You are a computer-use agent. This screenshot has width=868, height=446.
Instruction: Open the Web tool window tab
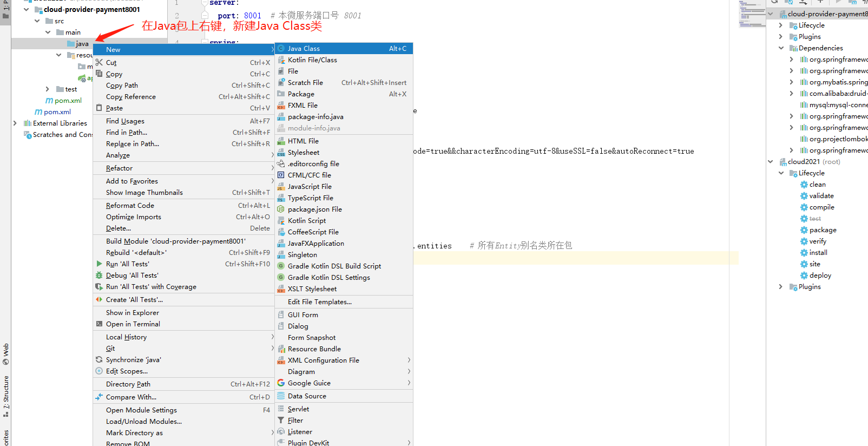pos(5,354)
